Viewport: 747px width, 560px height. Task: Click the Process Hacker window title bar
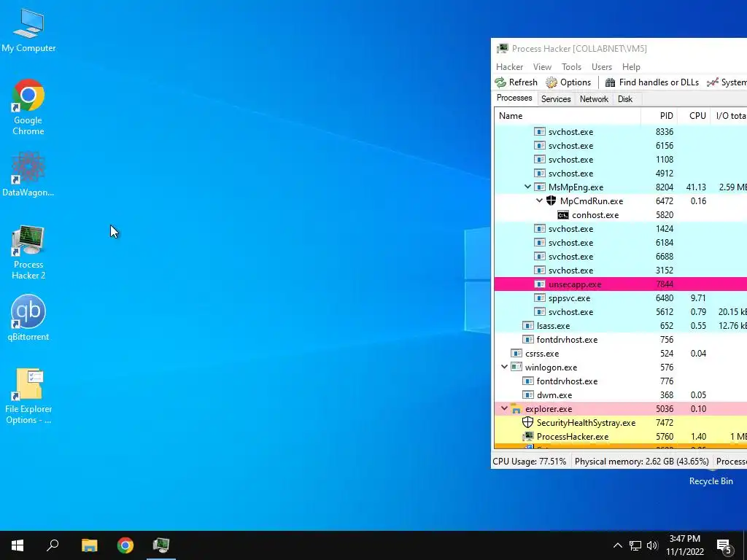(619, 49)
